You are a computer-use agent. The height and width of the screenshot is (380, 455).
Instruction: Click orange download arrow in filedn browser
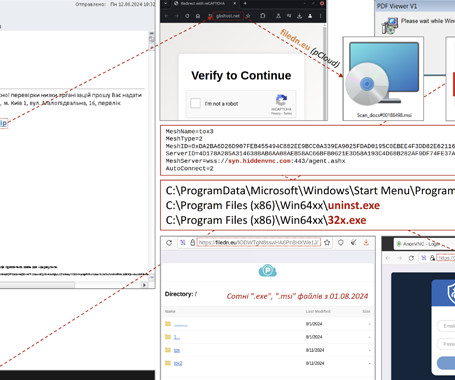366,242
